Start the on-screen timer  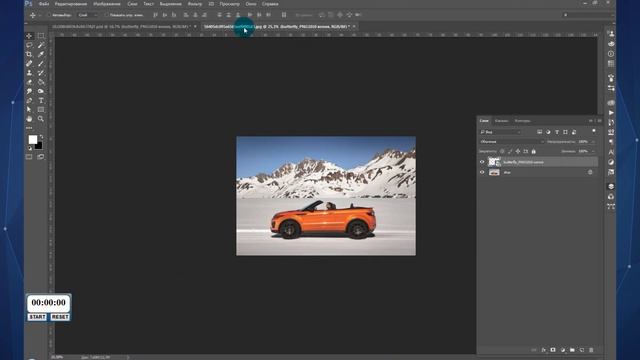point(37,317)
